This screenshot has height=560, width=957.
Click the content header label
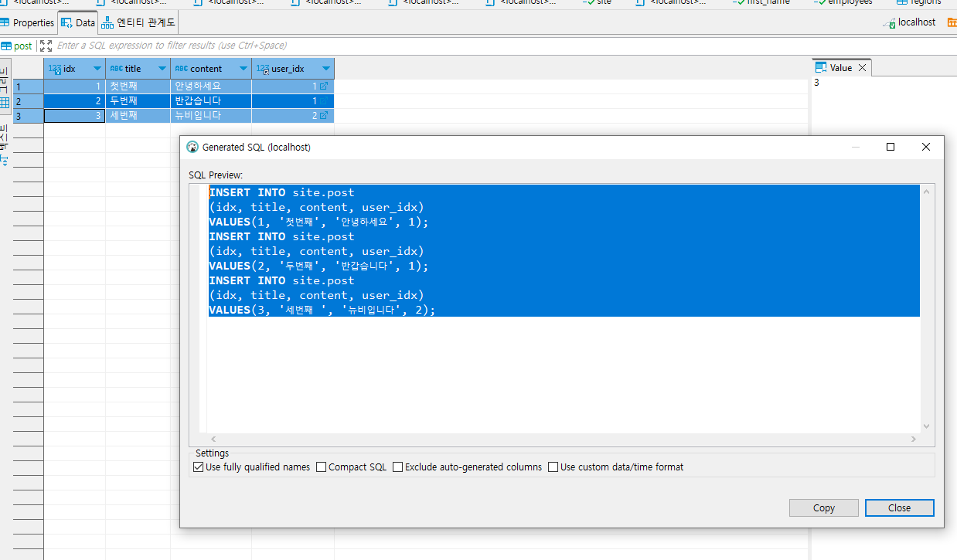[206, 69]
